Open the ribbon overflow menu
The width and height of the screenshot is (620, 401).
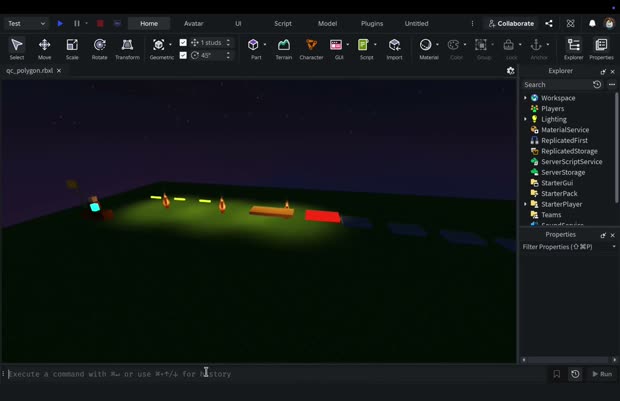pyautogui.click(x=472, y=23)
